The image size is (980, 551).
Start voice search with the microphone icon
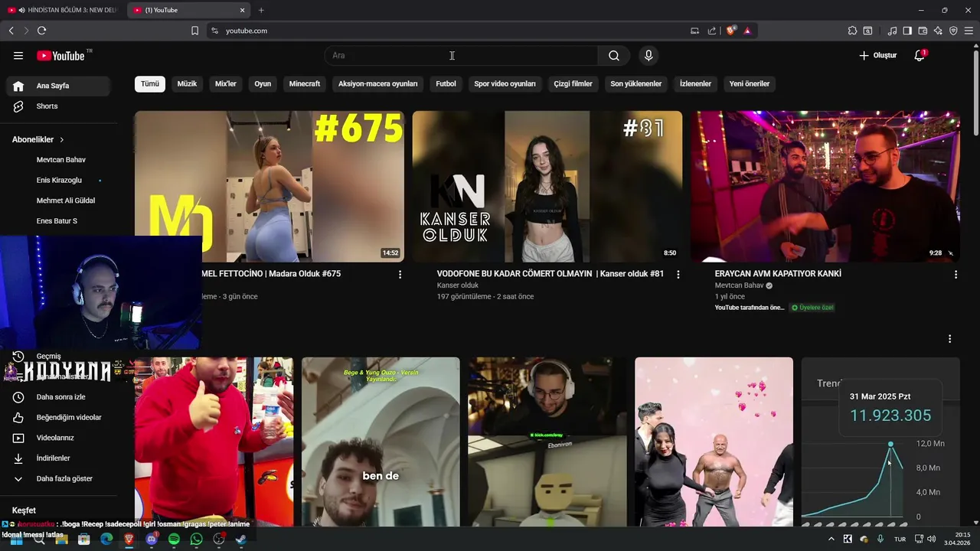(x=648, y=55)
